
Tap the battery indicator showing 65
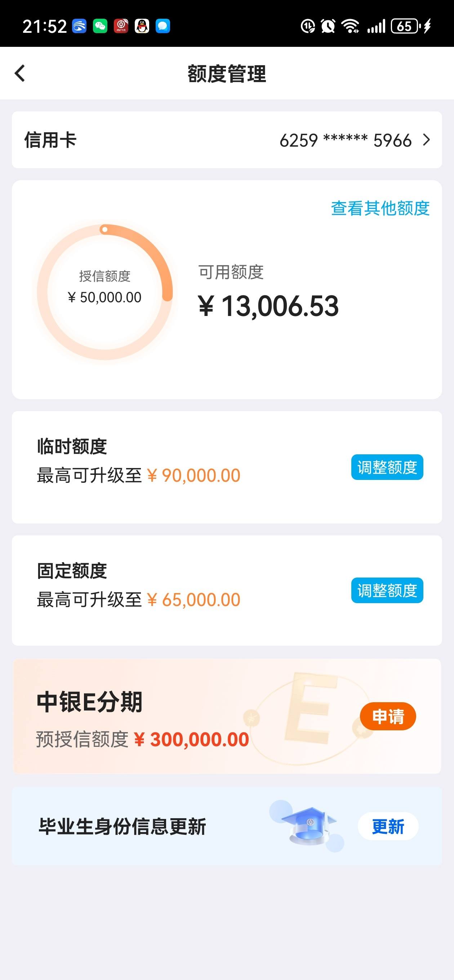[x=406, y=26]
